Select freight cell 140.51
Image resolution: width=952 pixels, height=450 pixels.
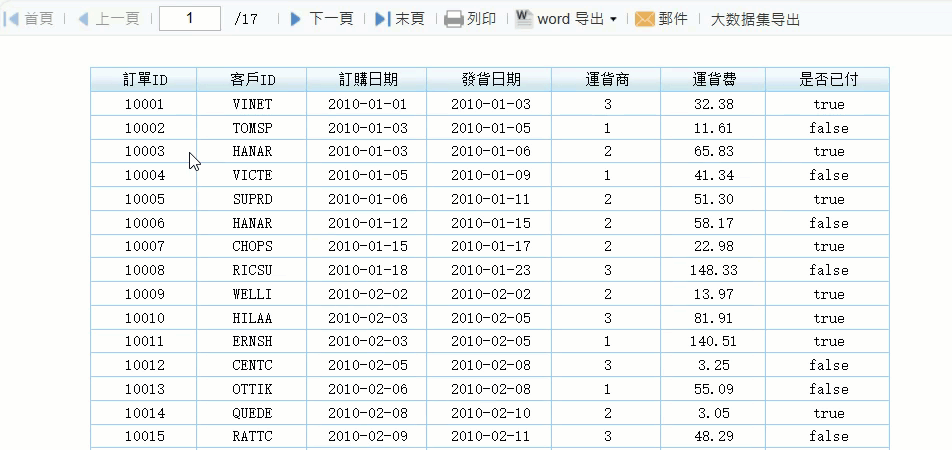(x=713, y=342)
